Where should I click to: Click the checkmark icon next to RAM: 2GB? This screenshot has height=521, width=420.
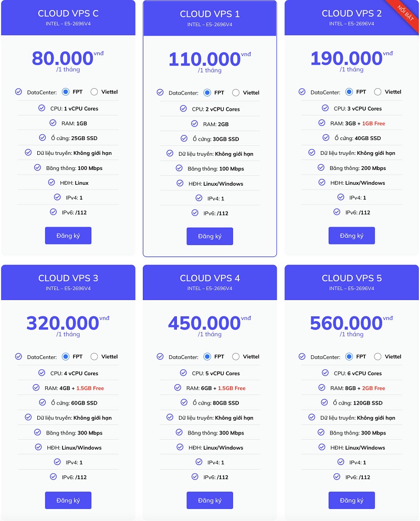coord(195,124)
